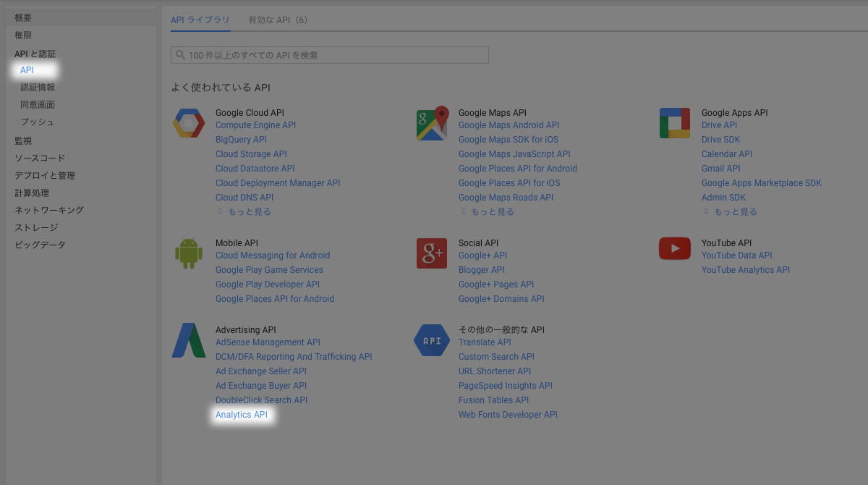Open the Cloud Messaging for Android link

(273, 256)
